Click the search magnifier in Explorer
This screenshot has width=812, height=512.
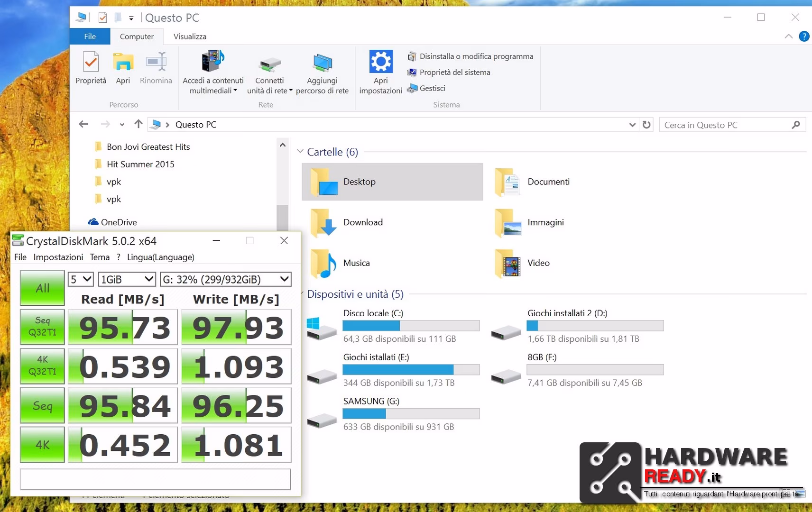coord(796,125)
